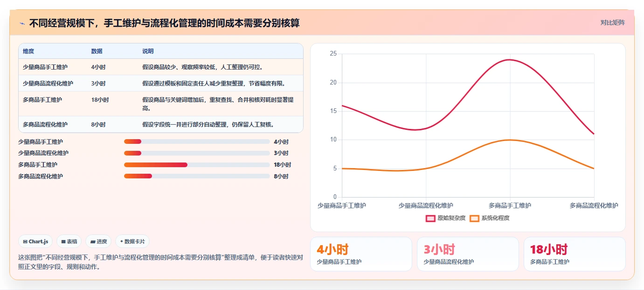Click chart x-axis label 多商品流程化维护

pos(594,205)
